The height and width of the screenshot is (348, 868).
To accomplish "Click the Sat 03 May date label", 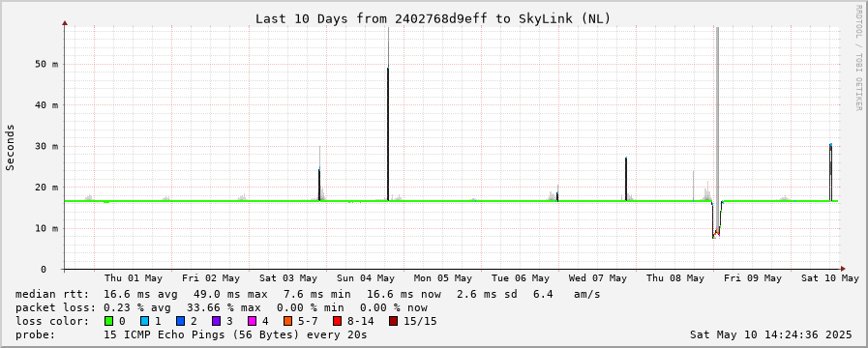I will [x=287, y=278].
